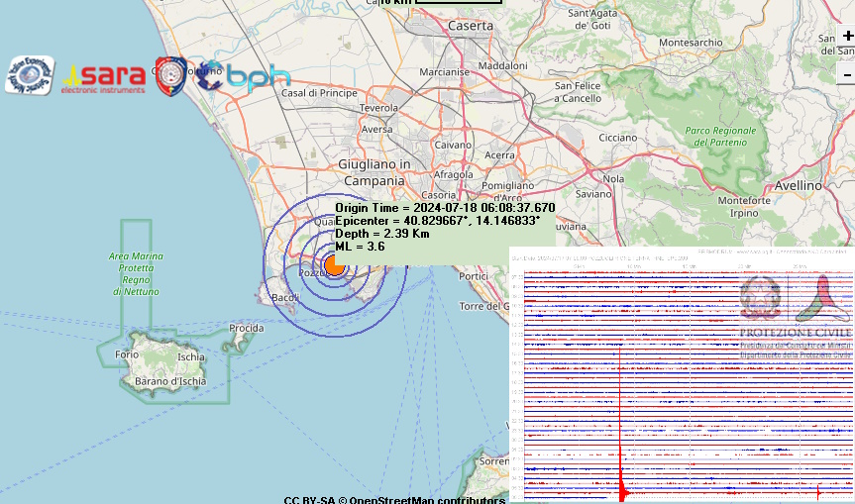Image resolution: width=855 pixels, height=504 pixels.
Task: Click the large red earthquake spike on seismogram
Action: pos(622,483)
